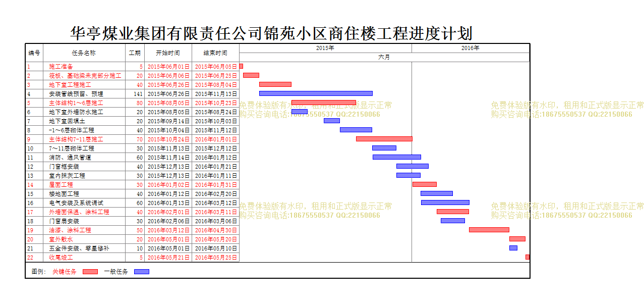Click row number 22
Image resolution: width=644 pixels, height=303 pixels.
point(34,257)
